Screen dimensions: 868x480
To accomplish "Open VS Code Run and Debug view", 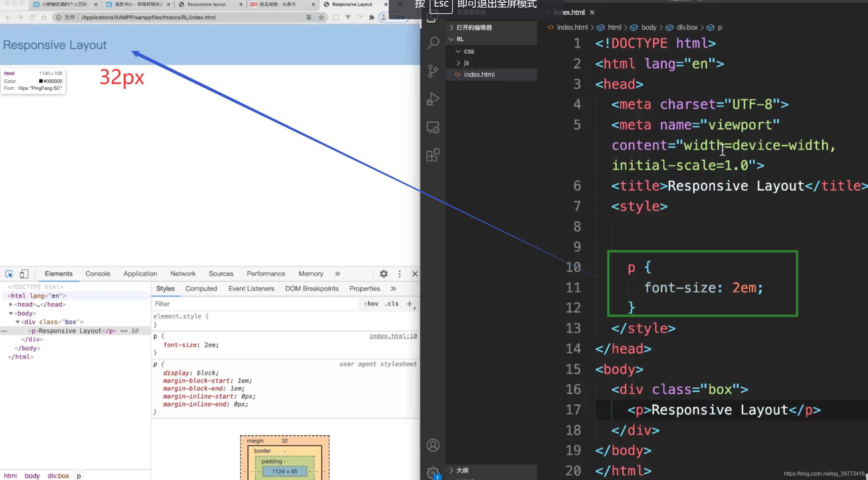I will click(433, 99).
